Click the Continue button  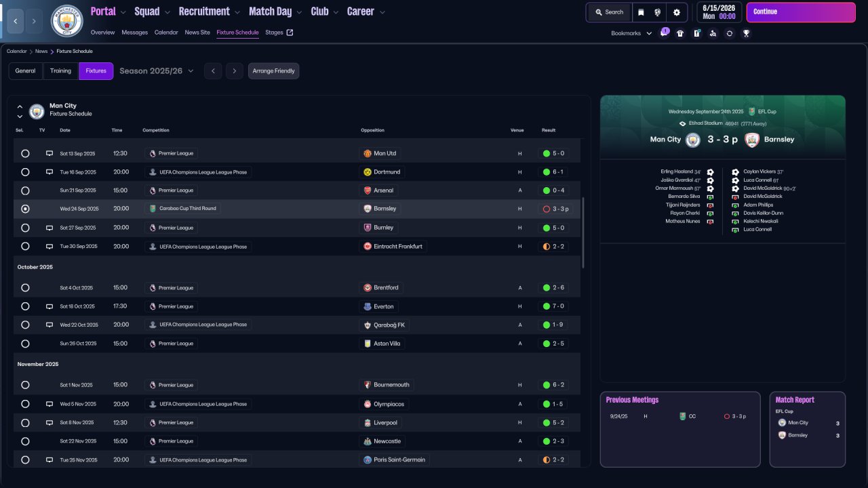tap(801, 12)
